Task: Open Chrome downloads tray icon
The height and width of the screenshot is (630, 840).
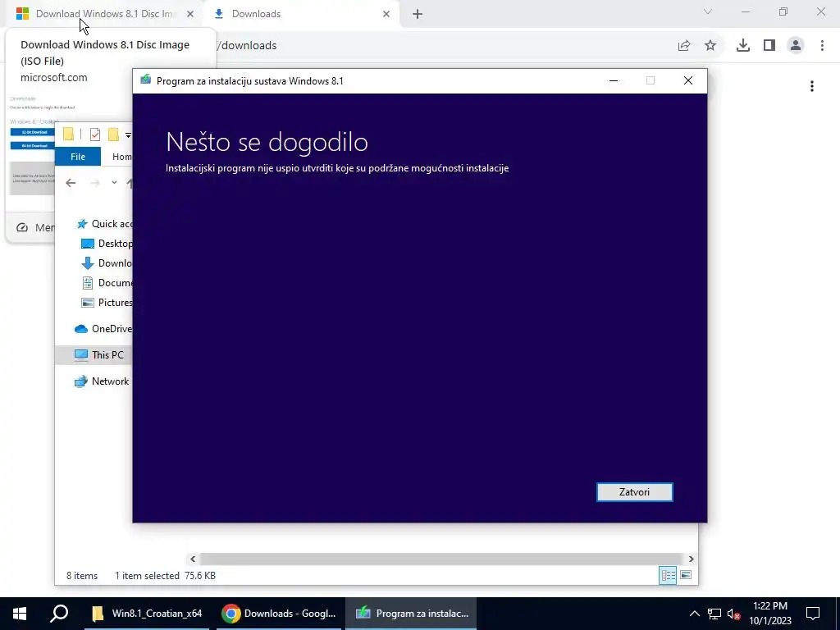Action: pyautogui.click(x=743, y=46)
